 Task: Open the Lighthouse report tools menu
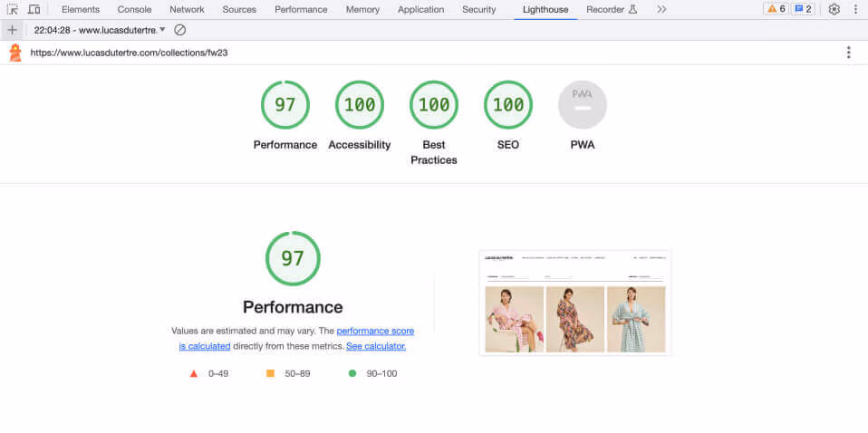[x=849, y=53]
